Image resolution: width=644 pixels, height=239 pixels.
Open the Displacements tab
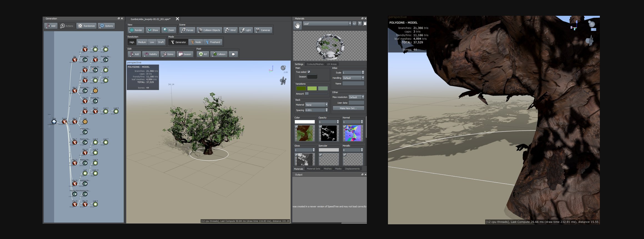(352, 169)
